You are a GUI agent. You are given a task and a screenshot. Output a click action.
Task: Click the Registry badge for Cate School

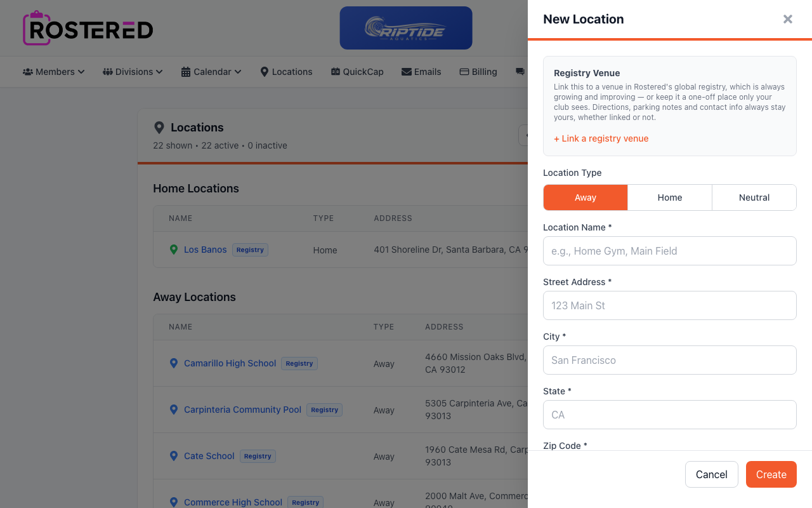(x=258, y=456)
